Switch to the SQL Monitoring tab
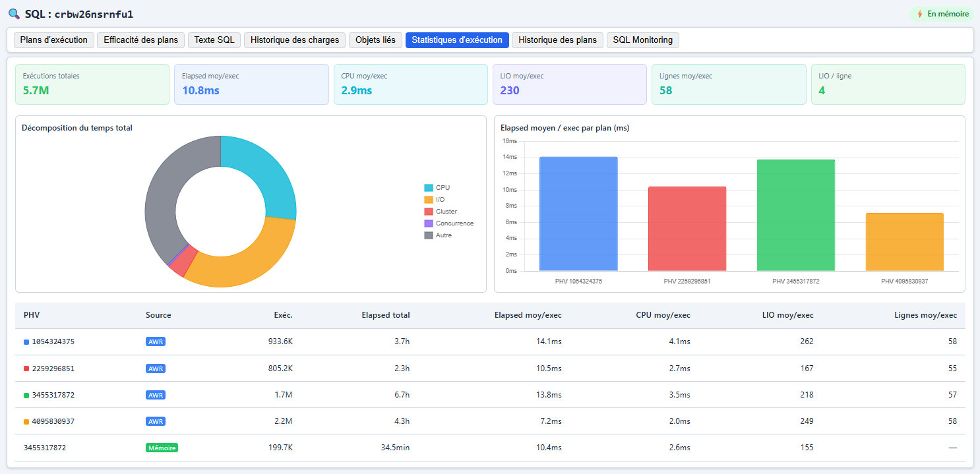This screenshot has width=980, height=474. 643,40
